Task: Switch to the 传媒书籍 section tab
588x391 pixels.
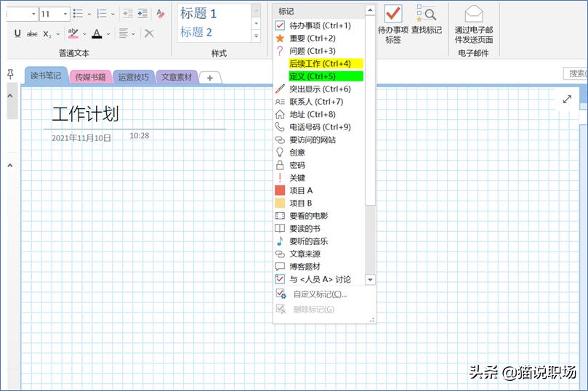Action: point(90,77)
